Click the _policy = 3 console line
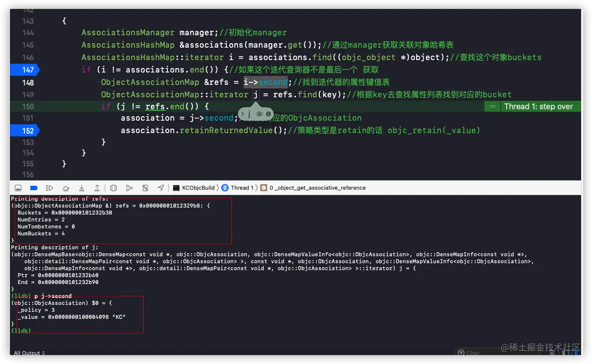Image resolution: width=592 pixels, height=364 pixels. pyautogui.click(x=36, y=310)
